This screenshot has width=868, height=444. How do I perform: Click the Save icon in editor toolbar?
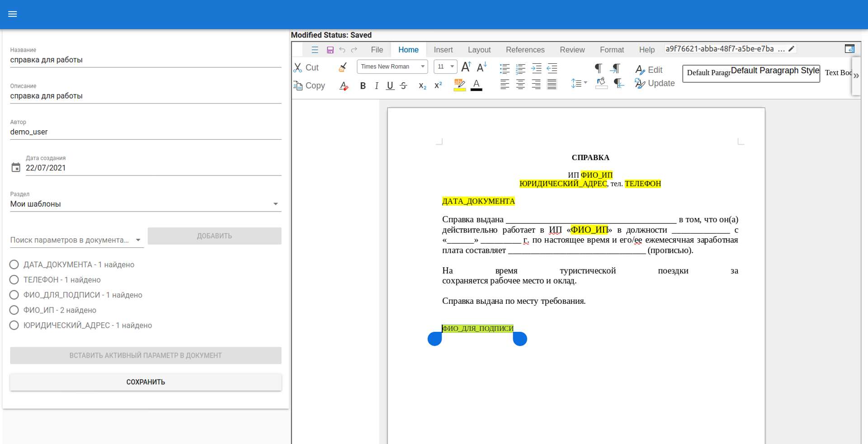tap(330, 50)
